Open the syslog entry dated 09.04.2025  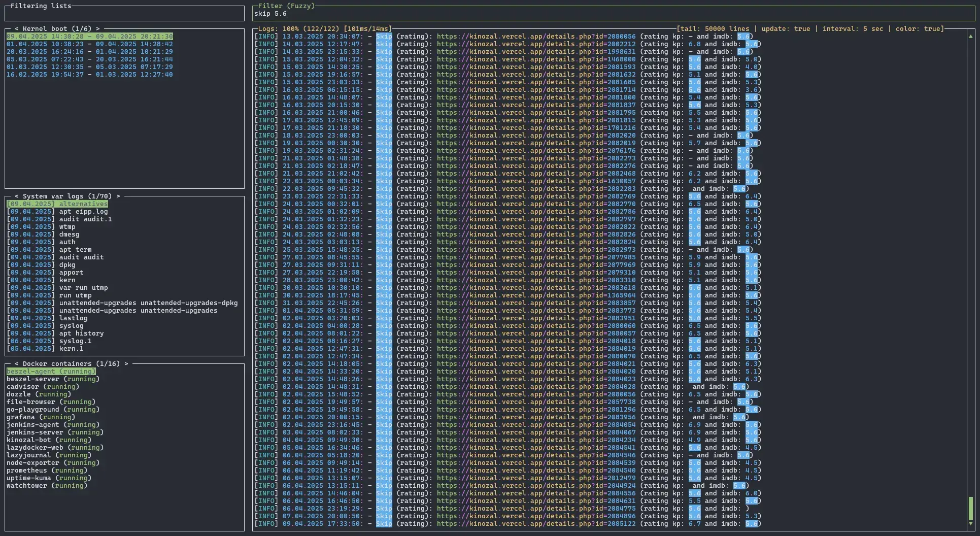pyautogui.click(x=45, y=326)
